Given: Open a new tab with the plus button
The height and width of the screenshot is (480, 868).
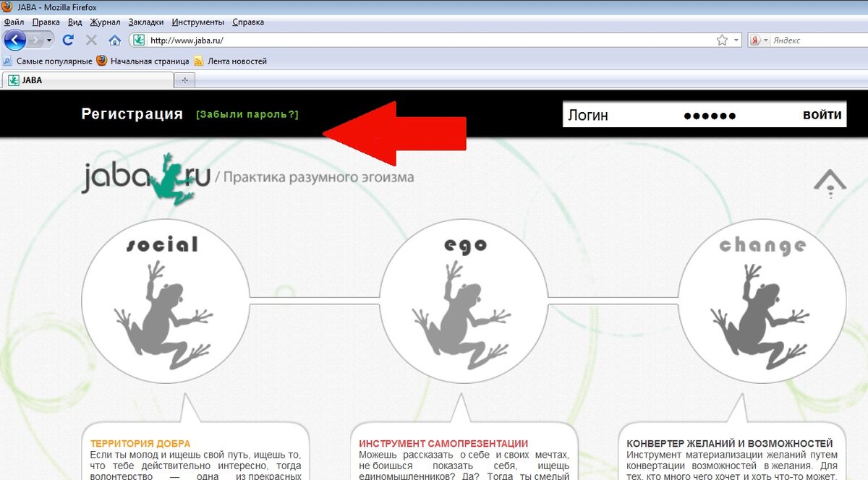Looking at the screenshot, I should point(184,80).
